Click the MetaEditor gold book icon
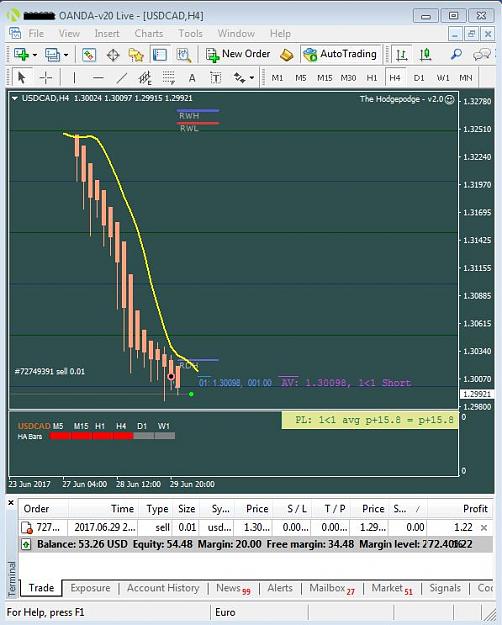Viewport: 502px width, 625px height. [x=287, y=55]
